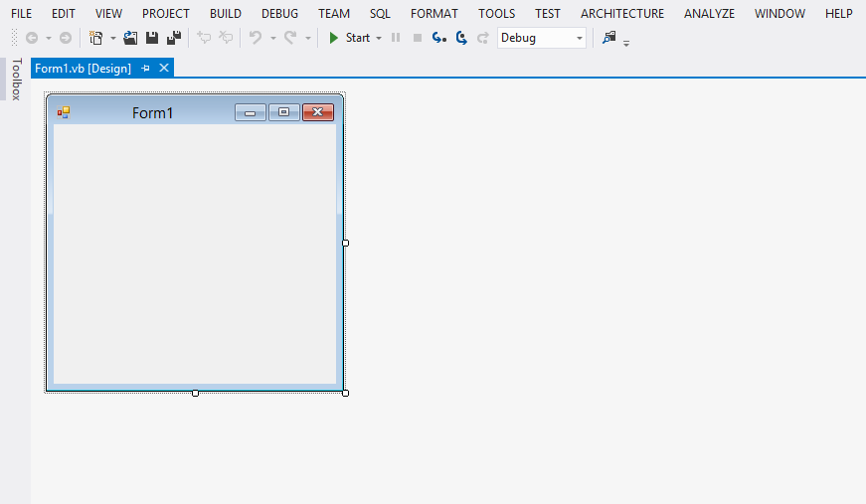Open the ANALYZE menu
The image size is (866, 504).
(710, 13)
